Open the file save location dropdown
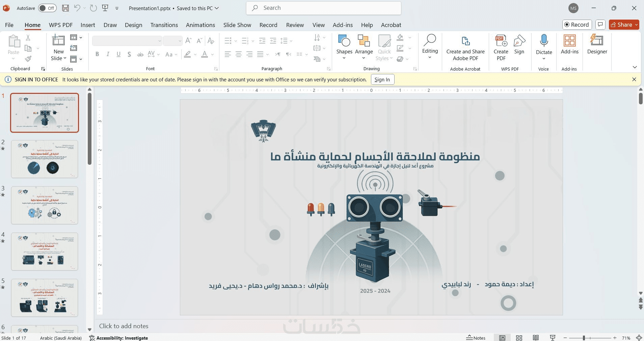 click(x=217, y=8)
